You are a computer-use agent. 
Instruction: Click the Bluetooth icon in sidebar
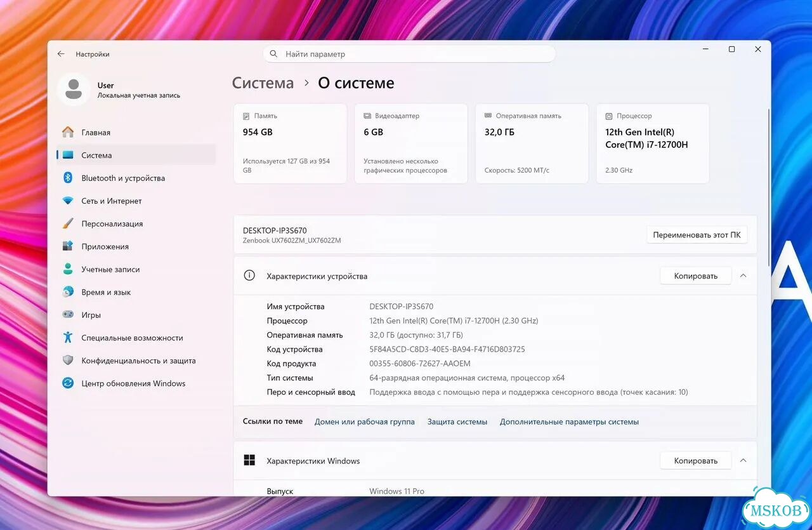[x=68, y=178]
